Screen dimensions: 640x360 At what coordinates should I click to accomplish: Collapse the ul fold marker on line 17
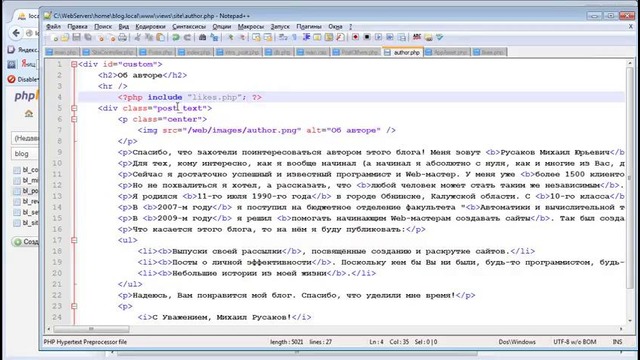click(74, 240)
